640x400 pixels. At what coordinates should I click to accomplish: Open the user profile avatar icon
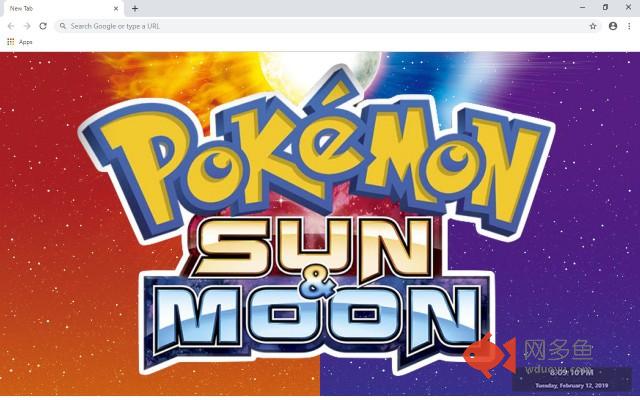(613, 26)
